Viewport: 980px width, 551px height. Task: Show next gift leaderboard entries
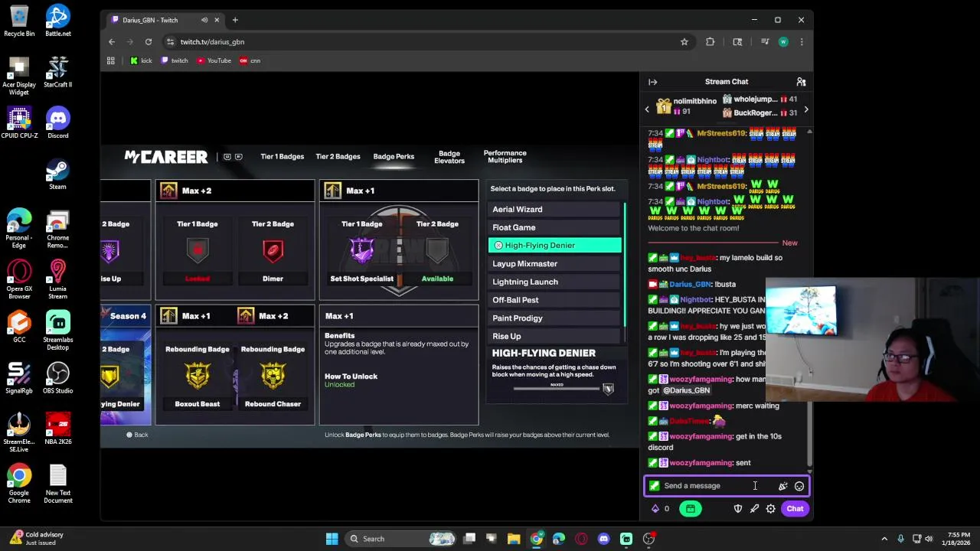point(805,109)
